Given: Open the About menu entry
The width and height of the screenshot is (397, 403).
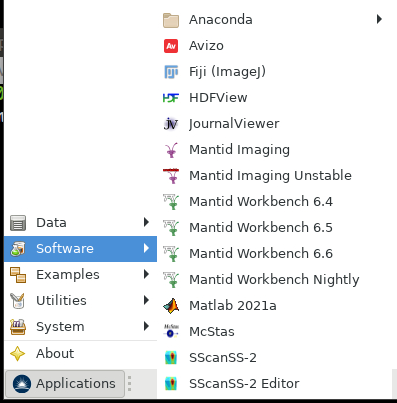Looking at the screenshot, I should point(80,354).
